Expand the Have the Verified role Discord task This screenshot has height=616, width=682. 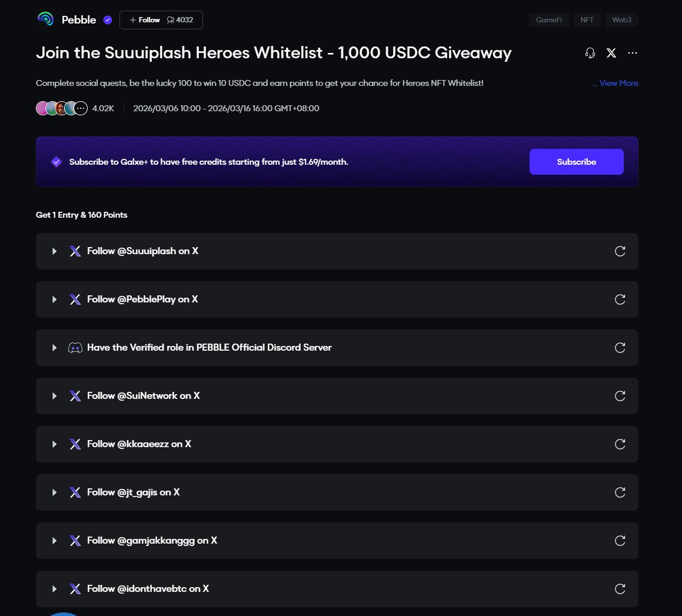point(55,348)
